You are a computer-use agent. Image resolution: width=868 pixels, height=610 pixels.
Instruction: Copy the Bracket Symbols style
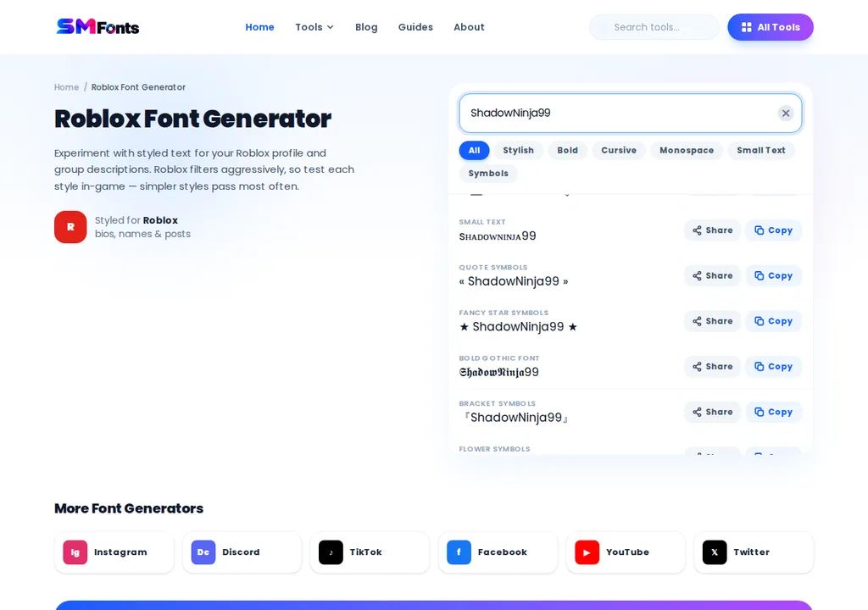click(773, 412)
